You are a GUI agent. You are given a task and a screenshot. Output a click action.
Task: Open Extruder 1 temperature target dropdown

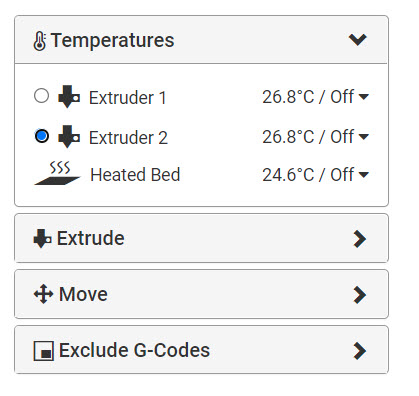click(363, 97)
